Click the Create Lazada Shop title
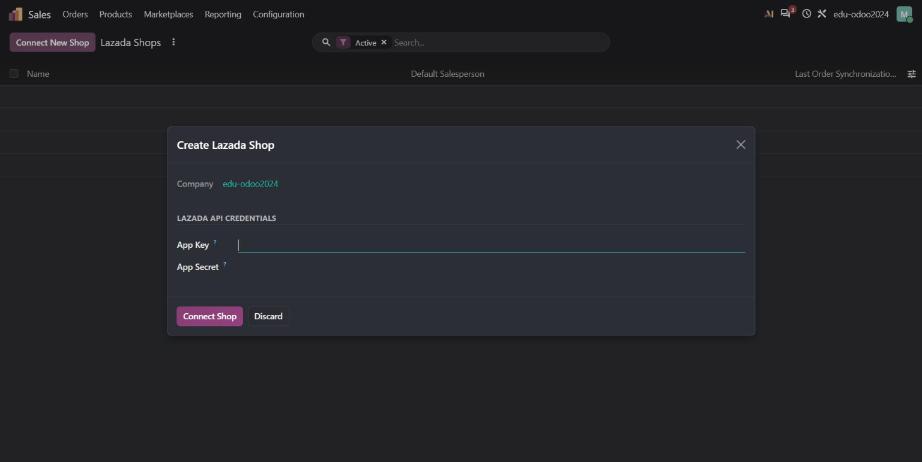 [x=225, y=145]
